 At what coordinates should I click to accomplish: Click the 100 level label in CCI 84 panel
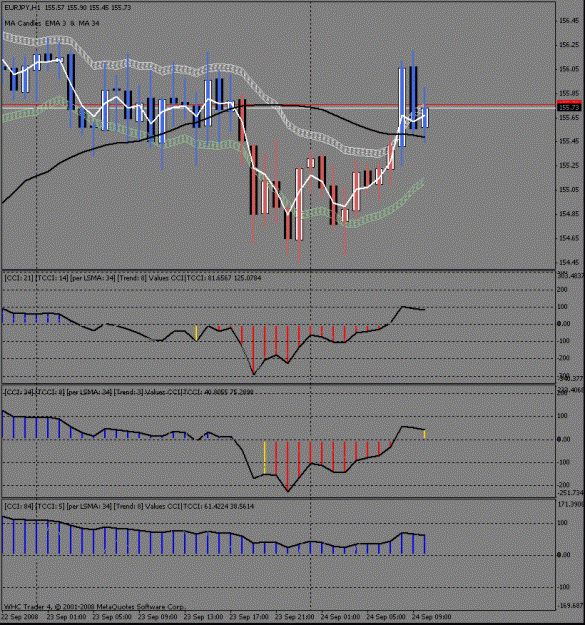coord(562,523)
